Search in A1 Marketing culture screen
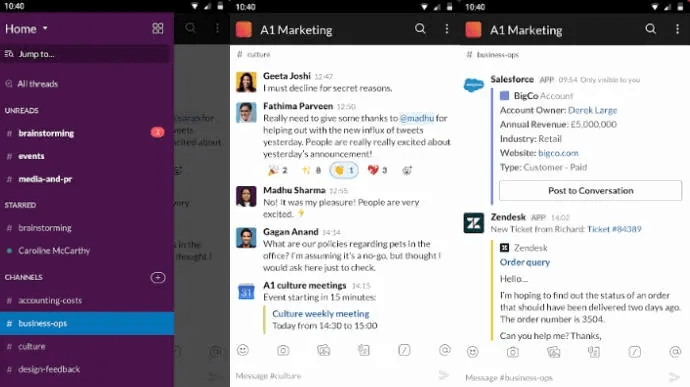The image size is (690, 387). pos(420,29)
